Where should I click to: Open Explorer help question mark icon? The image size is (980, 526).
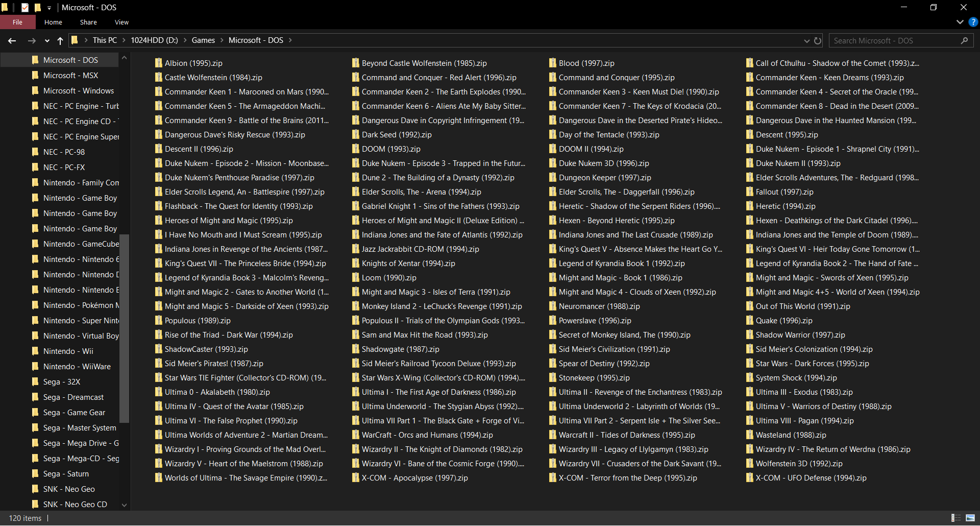click(x=973, y=22)
